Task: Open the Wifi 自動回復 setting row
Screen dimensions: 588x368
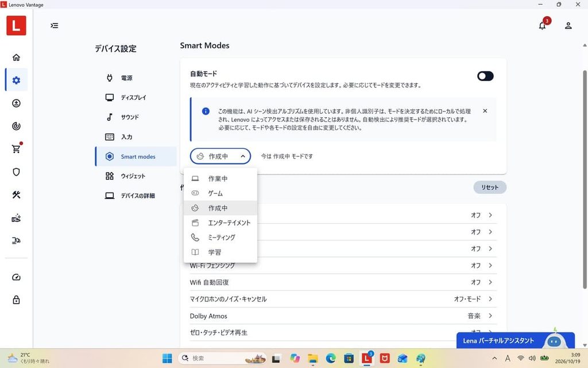Action: point(343,282)
